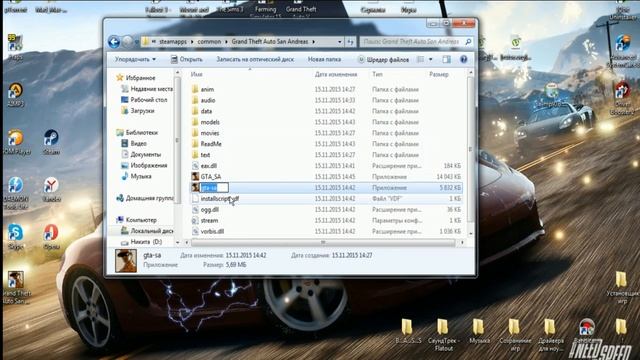Open the AIMP3 desktop shortcut
This screenshot has width=640, height=360.
point(16,94)
